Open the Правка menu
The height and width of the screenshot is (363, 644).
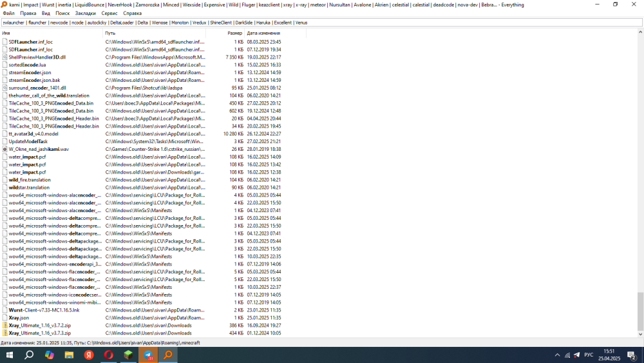pyautogui.click(x=28, y=13)
